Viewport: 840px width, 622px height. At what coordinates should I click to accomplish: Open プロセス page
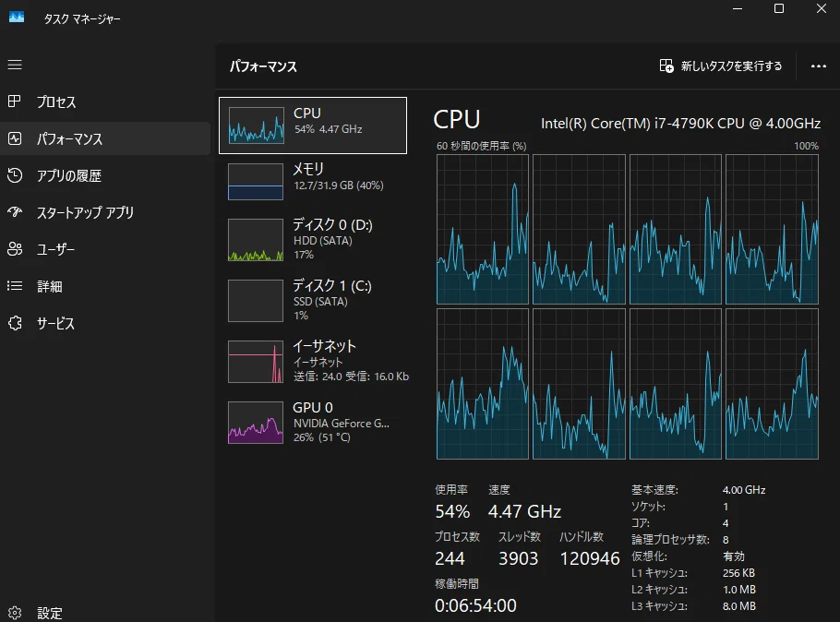[x=105, y=102]
